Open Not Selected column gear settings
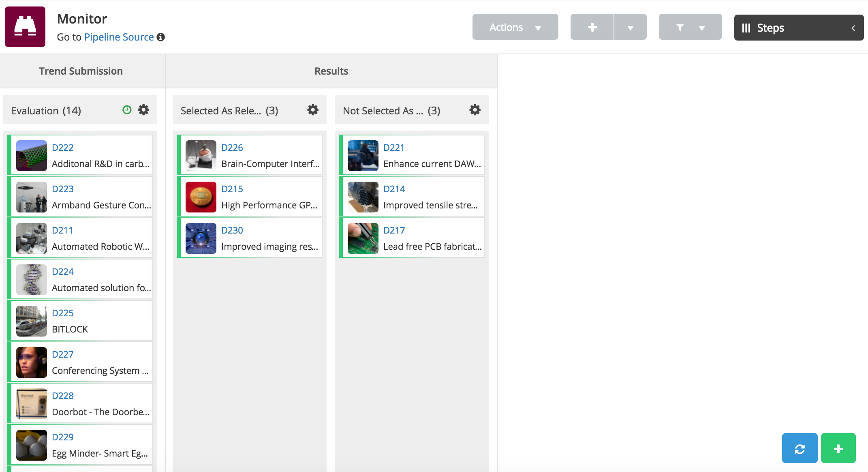 [x=475, y=110]
